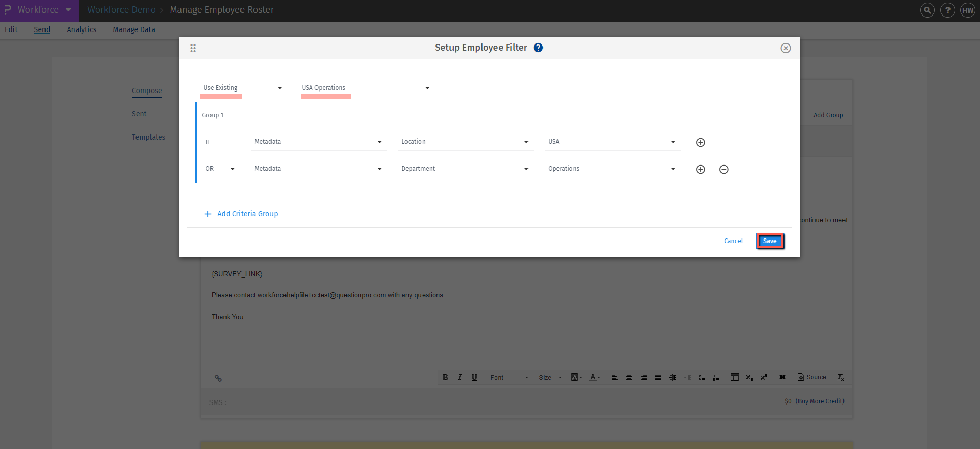Click the Cancel link
980x449 pixels.
coord(733,241)
